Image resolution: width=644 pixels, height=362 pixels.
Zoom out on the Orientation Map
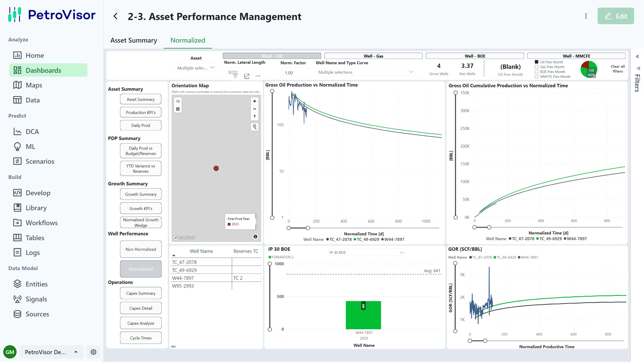pyautogui.click(x=254, y=109)
